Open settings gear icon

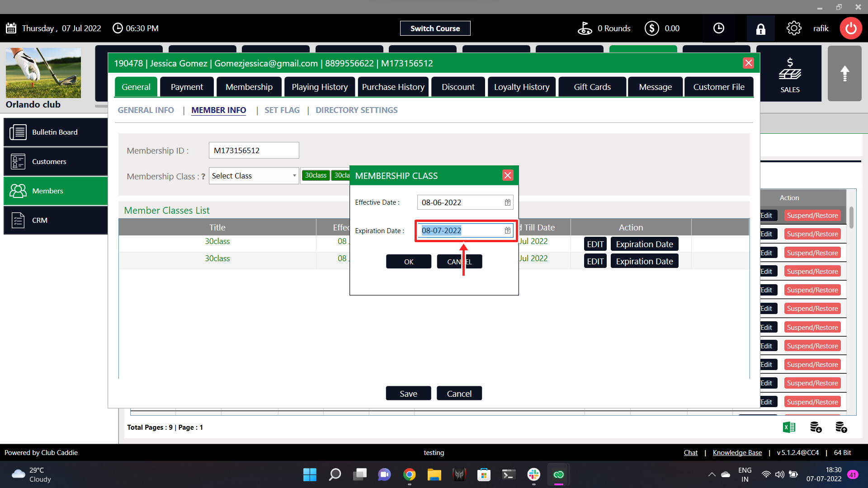[x=794, y=28]
